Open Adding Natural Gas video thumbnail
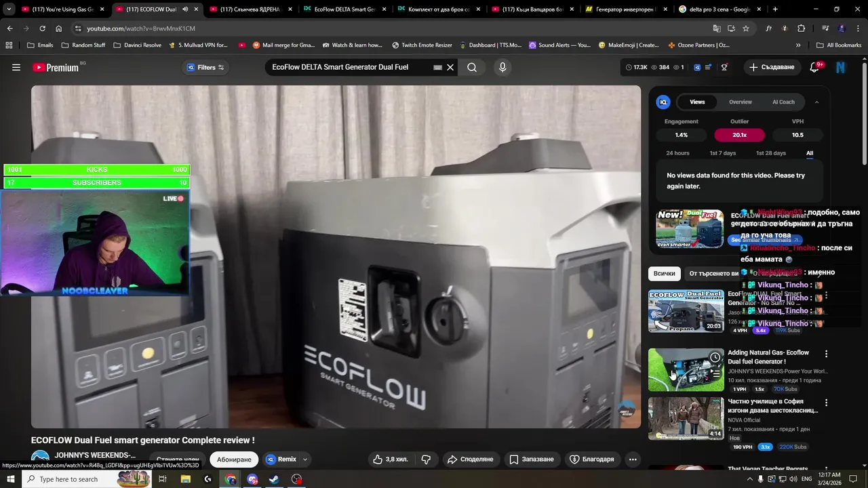This screenshot has height=488, width=868. (686, 370)
